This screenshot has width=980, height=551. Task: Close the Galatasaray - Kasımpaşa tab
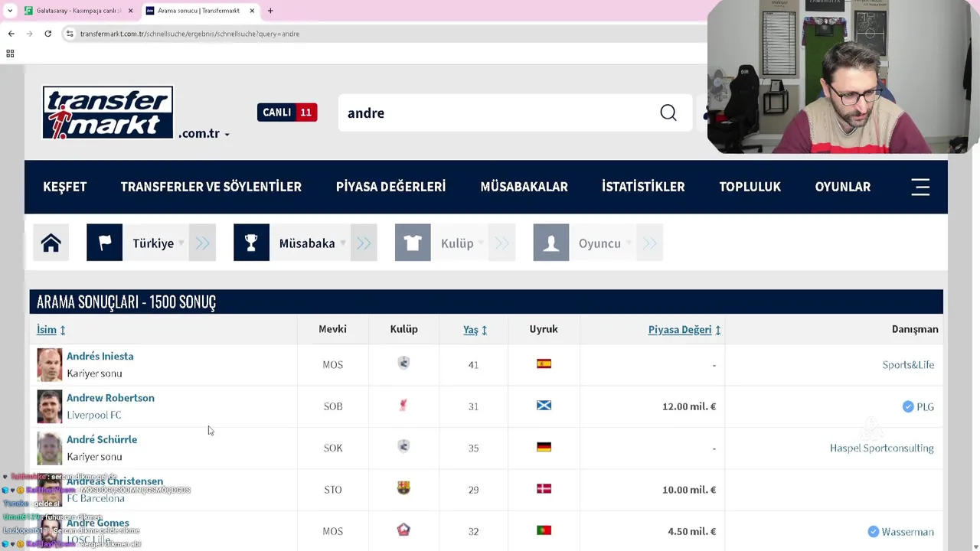pyautogui.click(x=130, y=11)
